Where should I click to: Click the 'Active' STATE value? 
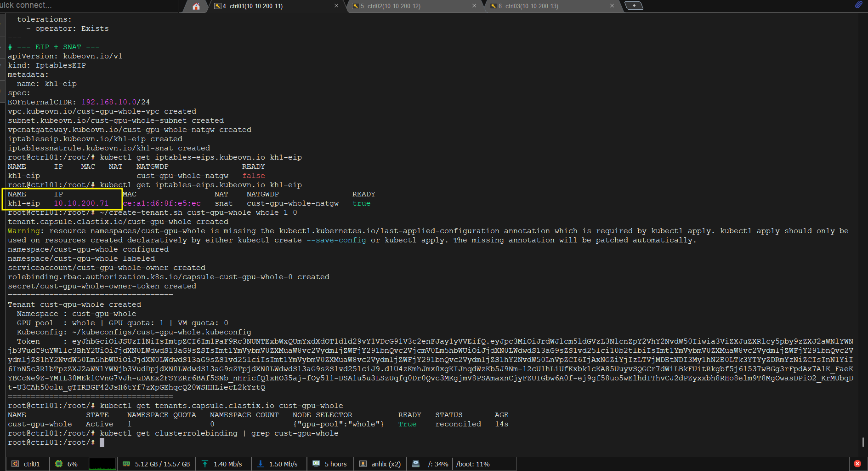click(x=100, y=424)
